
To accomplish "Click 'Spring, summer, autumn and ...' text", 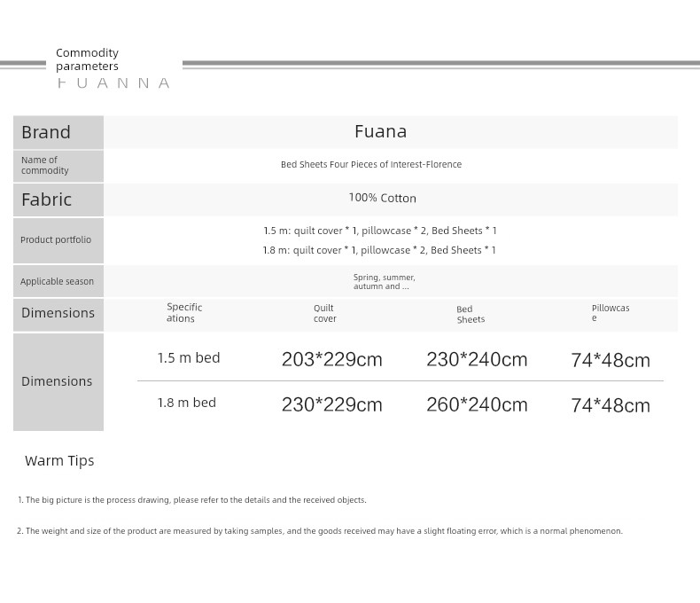I will pos(384,282).
